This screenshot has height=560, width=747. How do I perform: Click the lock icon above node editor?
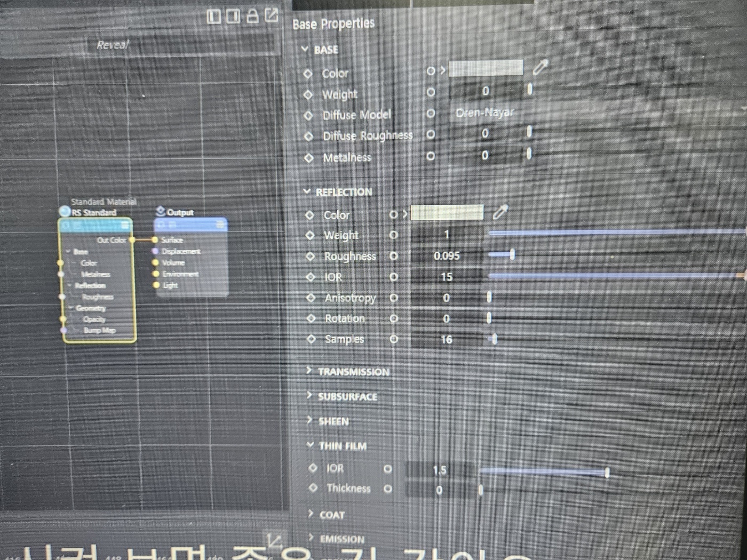click(252, 16)
